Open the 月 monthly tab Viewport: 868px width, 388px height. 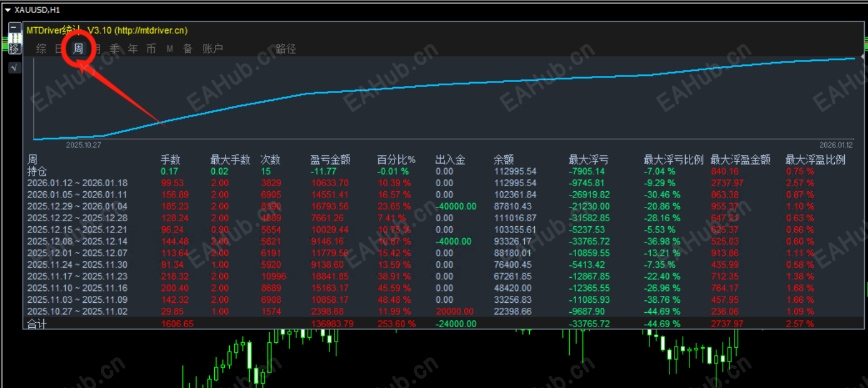coord(96,49)
